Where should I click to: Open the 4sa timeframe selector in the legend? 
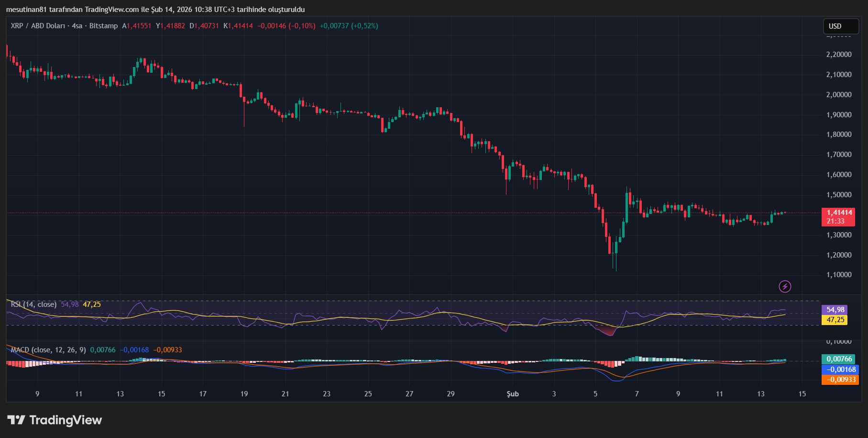click(76, 26)
